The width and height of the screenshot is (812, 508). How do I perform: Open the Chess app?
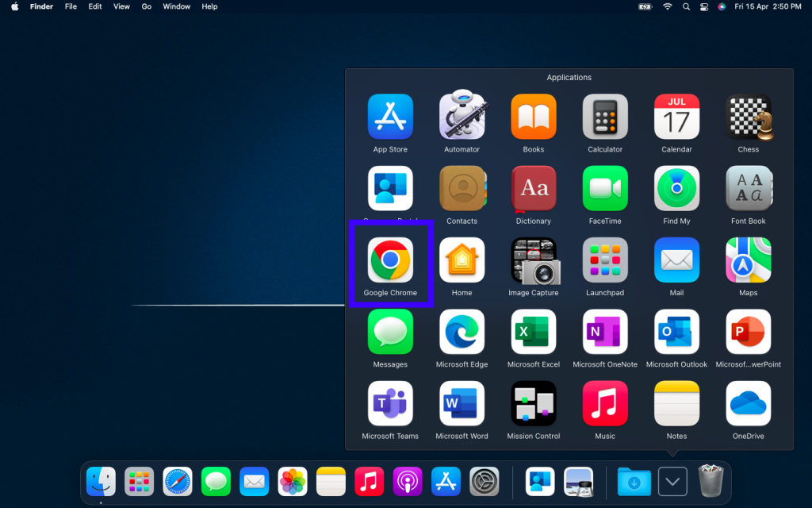pyautogui.click(x=749, y=117)
